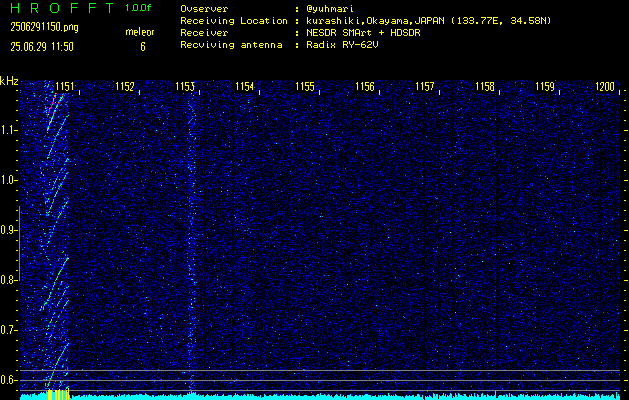Click the observer name @yuhmari

(329, 9)
